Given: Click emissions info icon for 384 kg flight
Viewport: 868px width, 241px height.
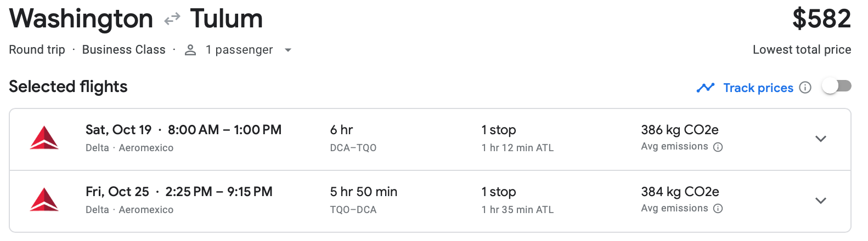Looking at the screenshot, I should [718, 209].
